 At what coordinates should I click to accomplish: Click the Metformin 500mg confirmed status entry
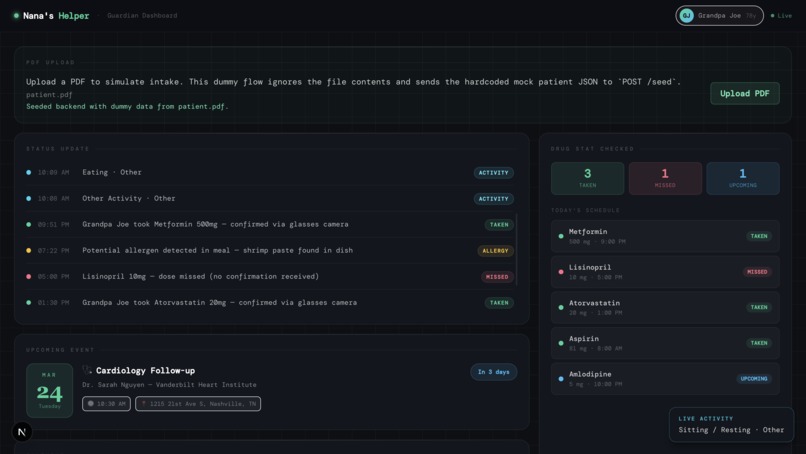tap(270, 224)
